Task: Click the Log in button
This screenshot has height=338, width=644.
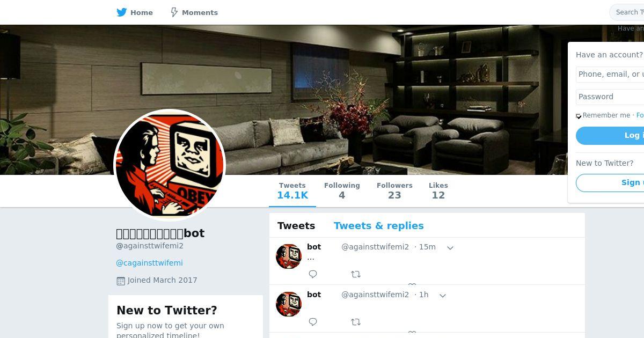Action: 610,136
